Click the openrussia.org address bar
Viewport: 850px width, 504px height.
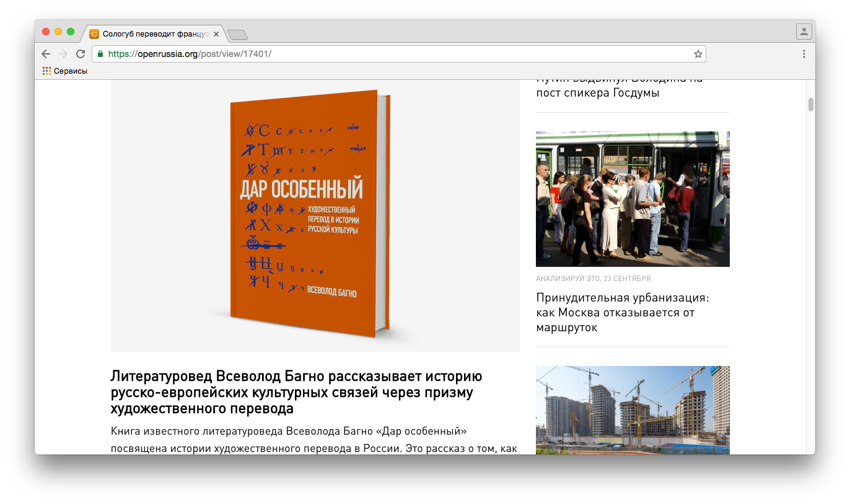coord(397,54)
